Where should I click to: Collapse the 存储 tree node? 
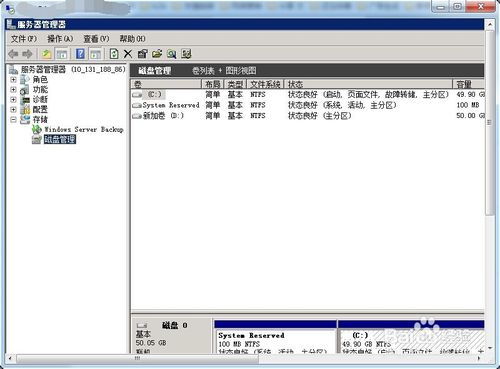pos(13,119)
